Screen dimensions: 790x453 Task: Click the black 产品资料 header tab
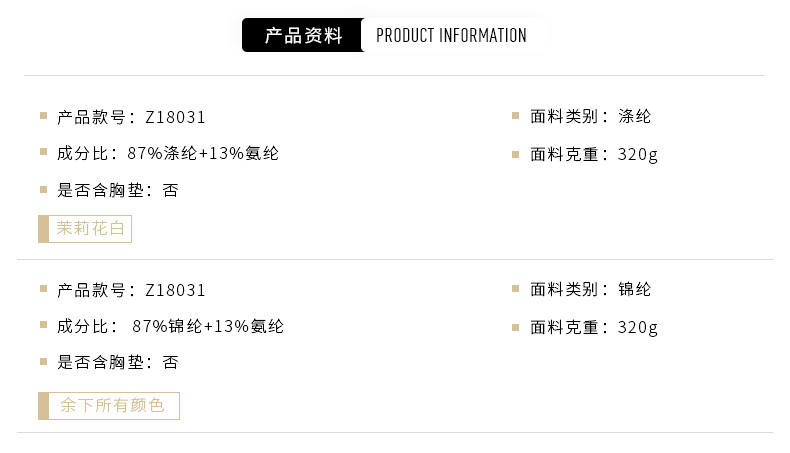303,36
